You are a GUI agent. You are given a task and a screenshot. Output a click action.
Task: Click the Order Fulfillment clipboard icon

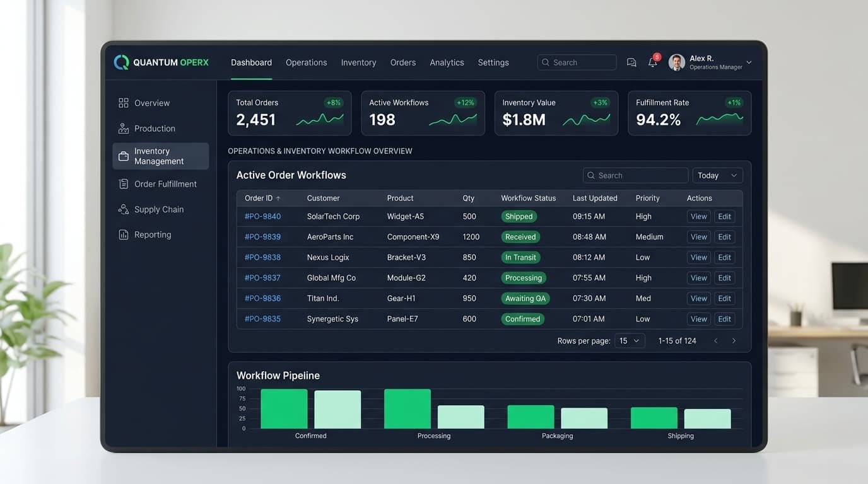click(x=124, y=184)
